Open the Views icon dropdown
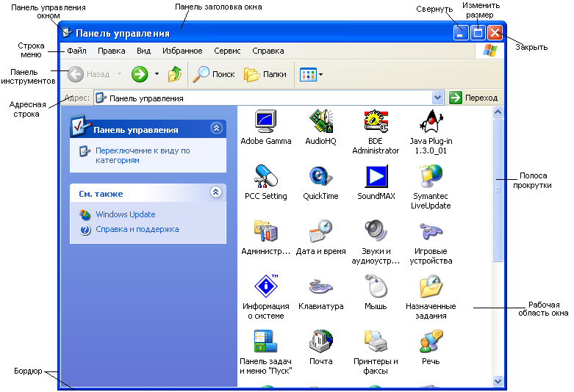Viewport: 574px width, 392px height. [311, 74]
